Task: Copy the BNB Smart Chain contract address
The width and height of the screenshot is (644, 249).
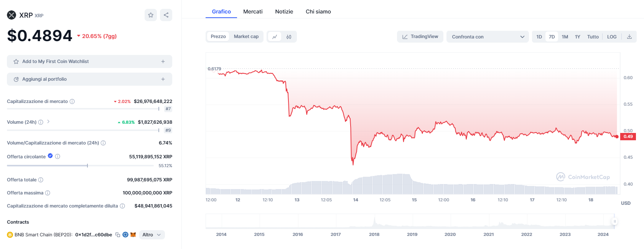Action: [118, 235]
